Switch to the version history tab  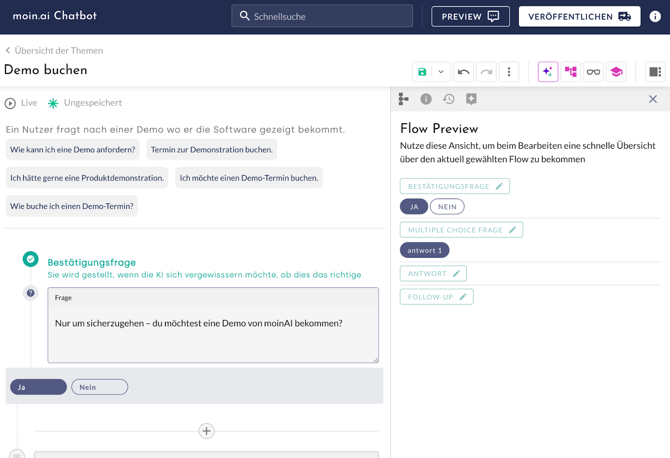tap(449, 99)
